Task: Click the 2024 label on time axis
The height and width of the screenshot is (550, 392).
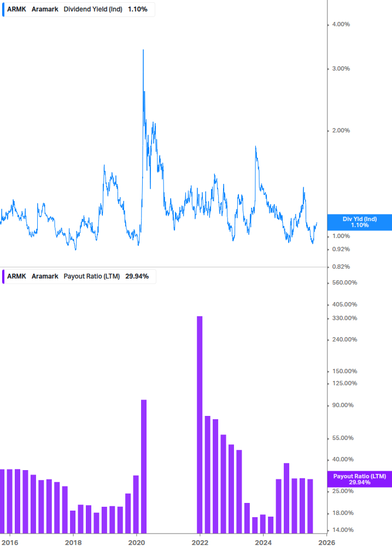Action: [x=263, y=543]
